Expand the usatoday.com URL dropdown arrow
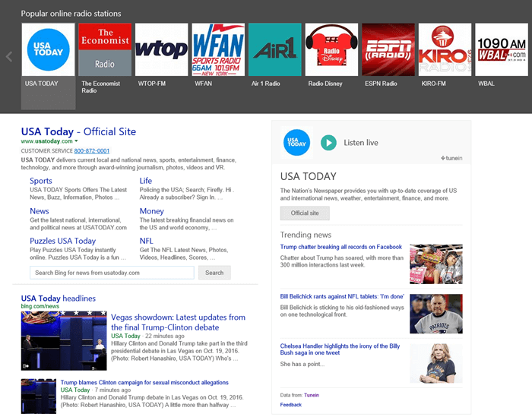The width and height of the screenshot is (532, 417). coord(76,141)
